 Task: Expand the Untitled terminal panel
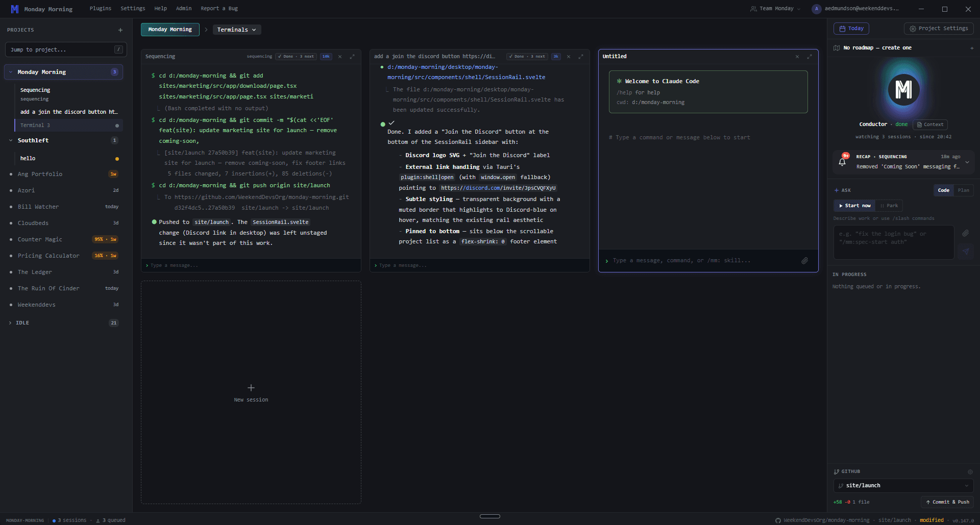[810, 57]
